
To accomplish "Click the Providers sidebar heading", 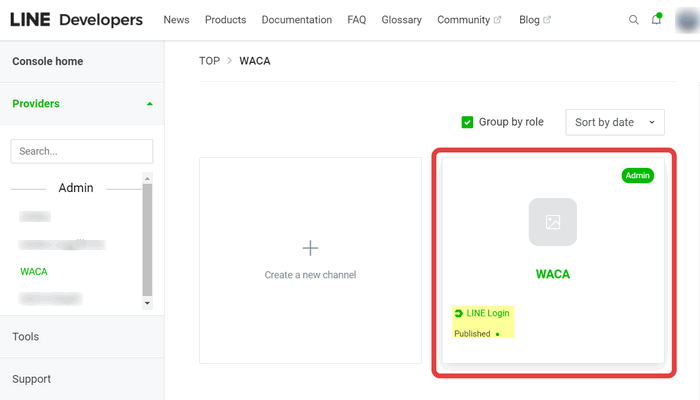I will [36, 104].
